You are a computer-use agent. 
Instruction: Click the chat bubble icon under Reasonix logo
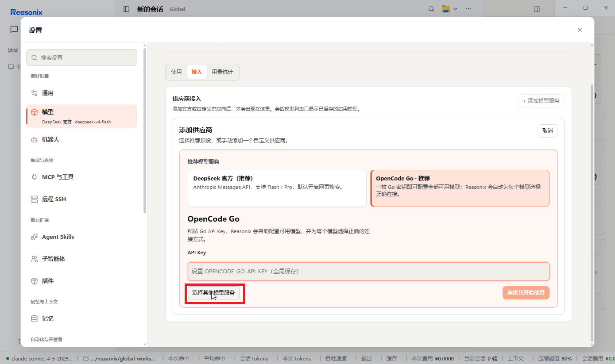(x=14, y=29)
